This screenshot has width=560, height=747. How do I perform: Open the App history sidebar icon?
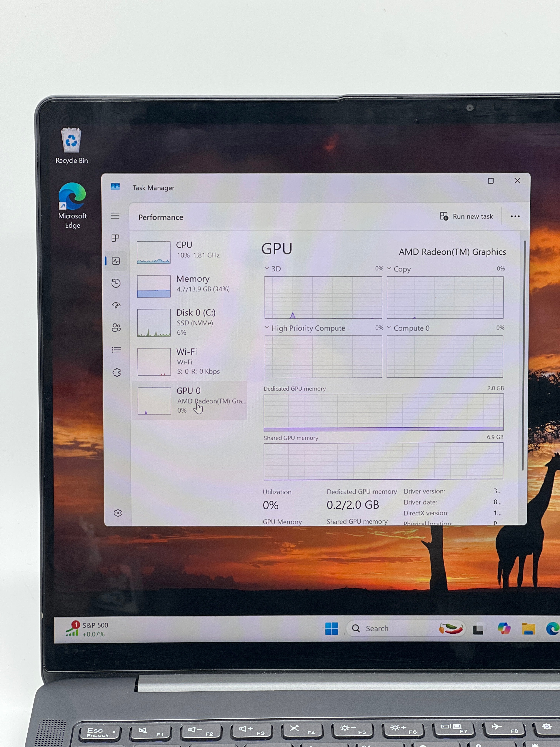(116, 283)
